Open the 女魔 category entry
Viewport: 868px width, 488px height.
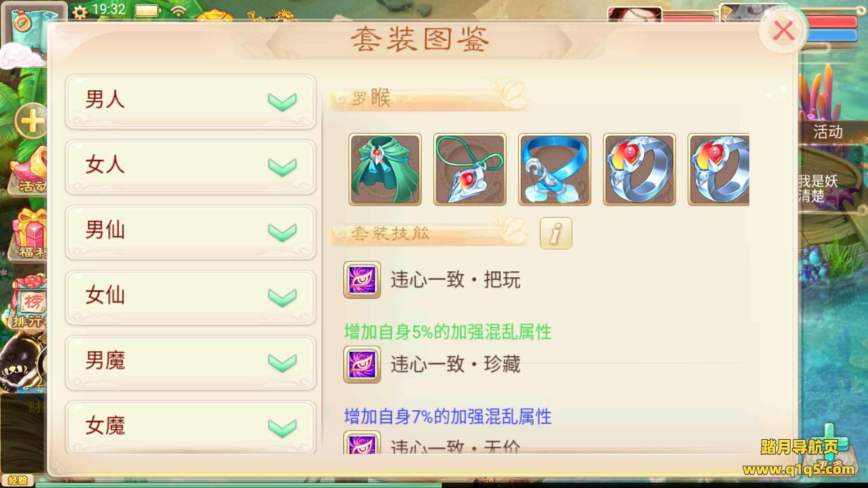(x=191, y=427)
